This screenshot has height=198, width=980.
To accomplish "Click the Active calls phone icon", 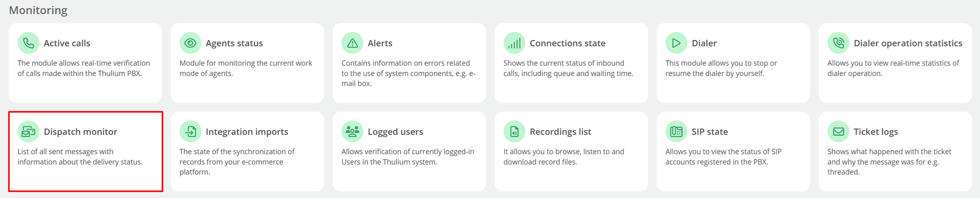I will (28, 43).
